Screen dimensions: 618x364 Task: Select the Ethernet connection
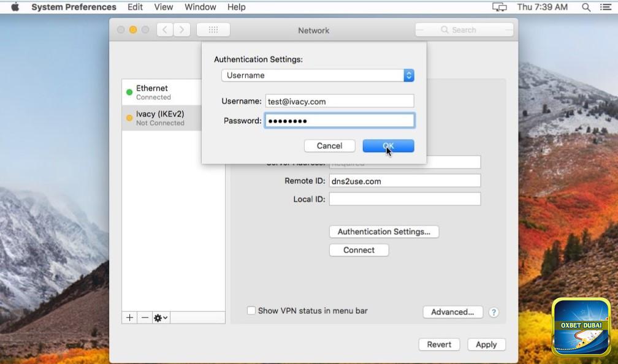coord(161,92)
